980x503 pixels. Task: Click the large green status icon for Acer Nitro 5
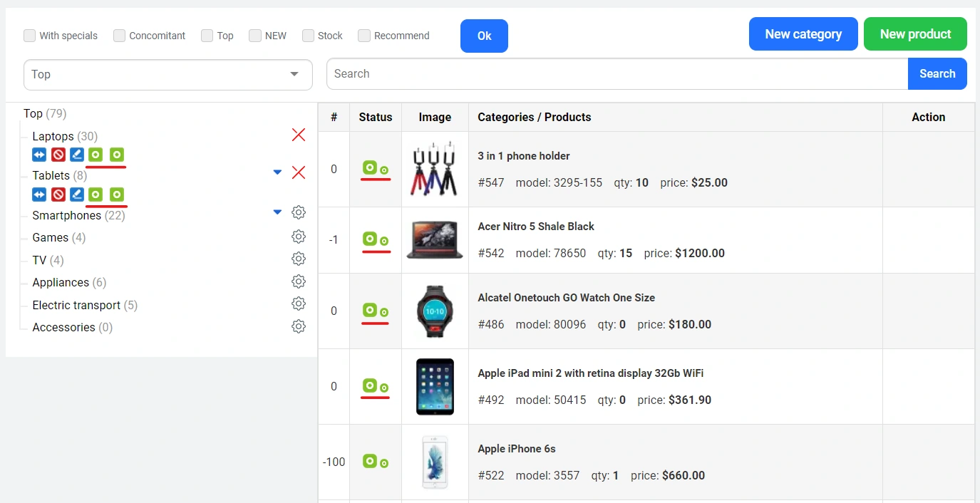click(x=369, y=239)
